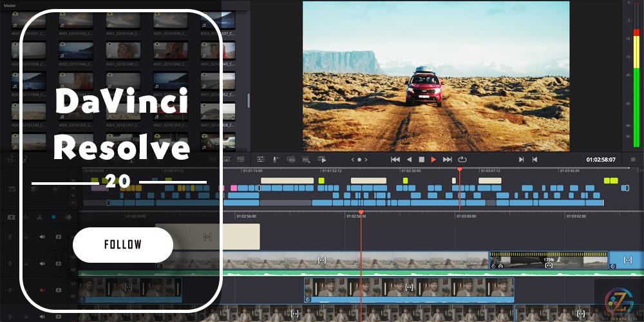The width and height of the screenshot is (644, 322).
Task: Disable video on the top track
Action: coord(59,236)
